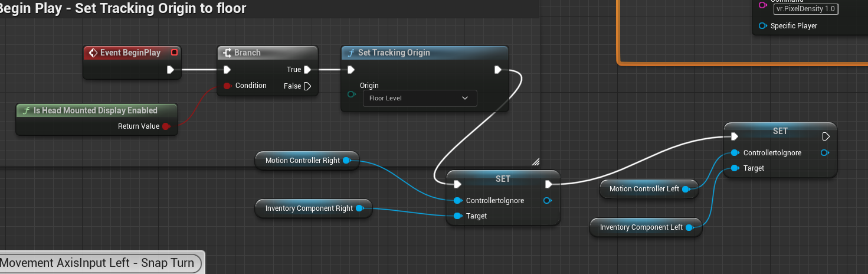The image size is (868, 274).
Task: Click the Target pin on SET fed by Inventory Component Left
Action: (x=735, y=168)
